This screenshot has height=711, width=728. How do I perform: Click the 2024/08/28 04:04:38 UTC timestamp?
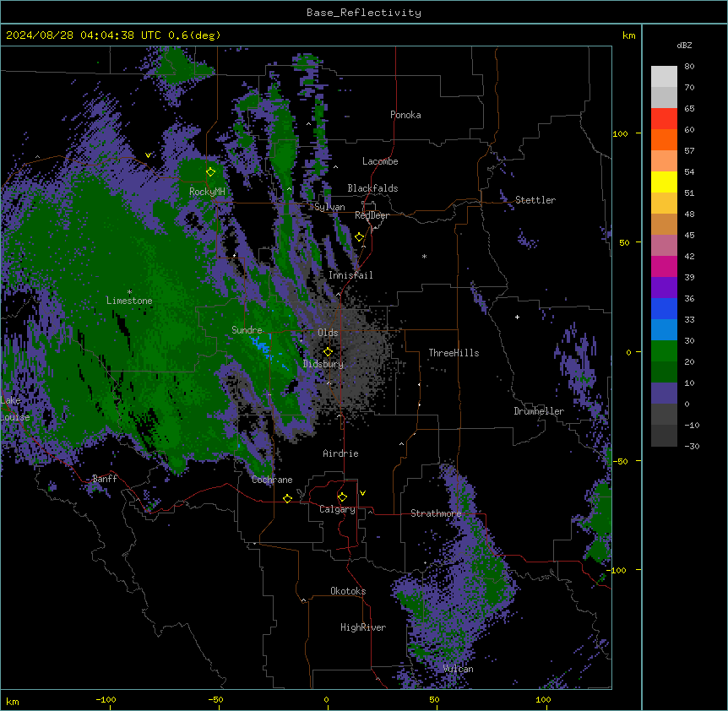84,35
